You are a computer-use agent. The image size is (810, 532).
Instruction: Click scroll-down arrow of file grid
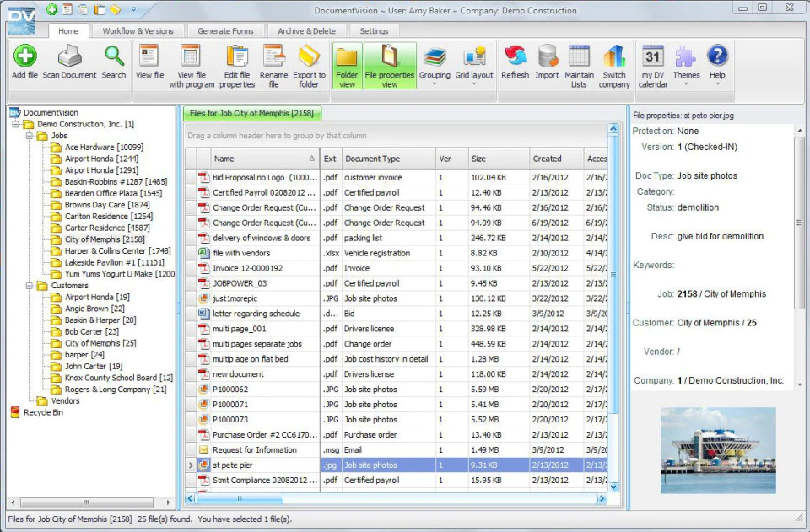[x=613, y=486]
